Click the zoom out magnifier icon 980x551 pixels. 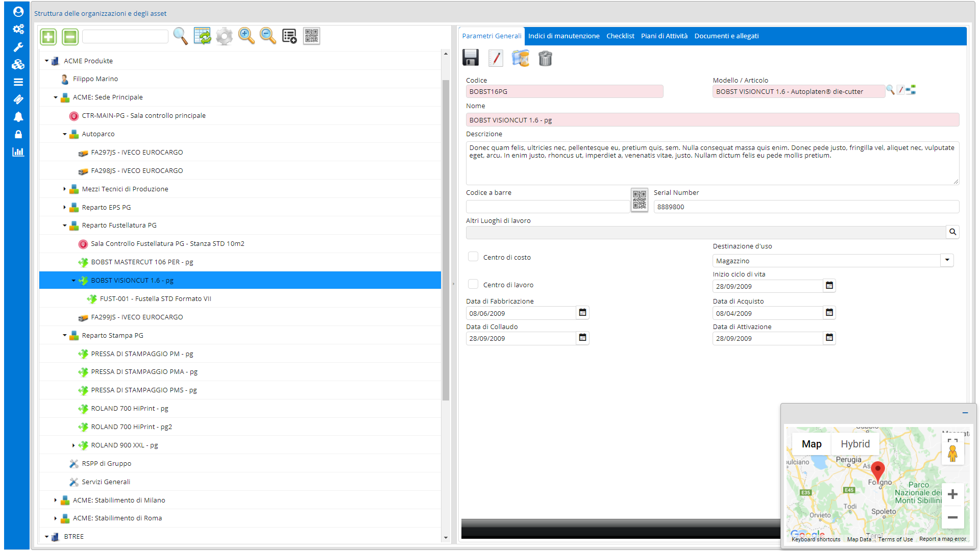267,36
